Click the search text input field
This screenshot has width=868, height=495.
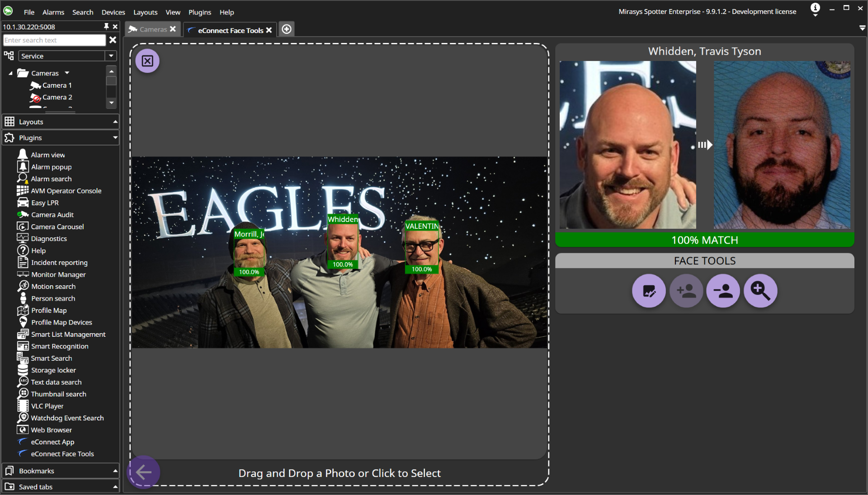pyautogui.click(x=54, y=40)
